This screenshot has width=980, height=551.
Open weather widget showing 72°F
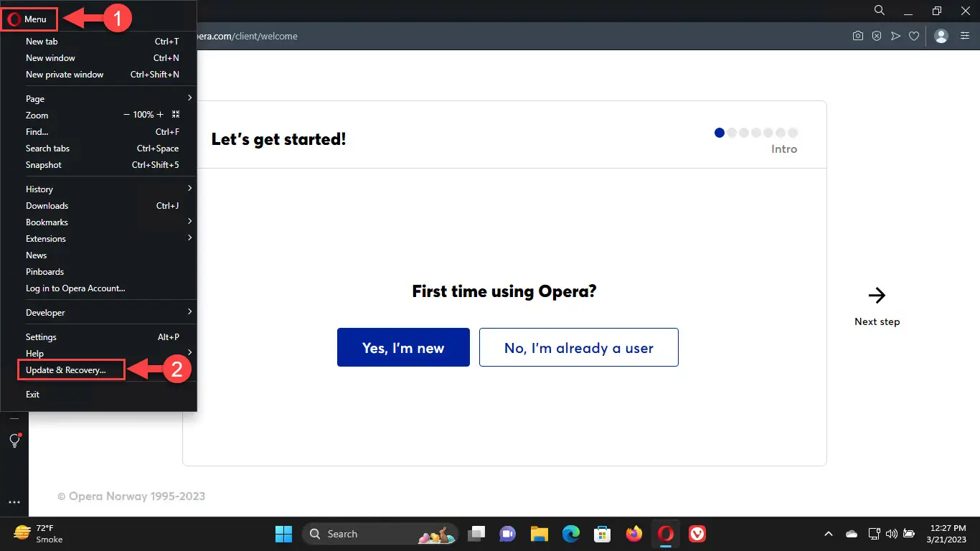pos(39,534)
